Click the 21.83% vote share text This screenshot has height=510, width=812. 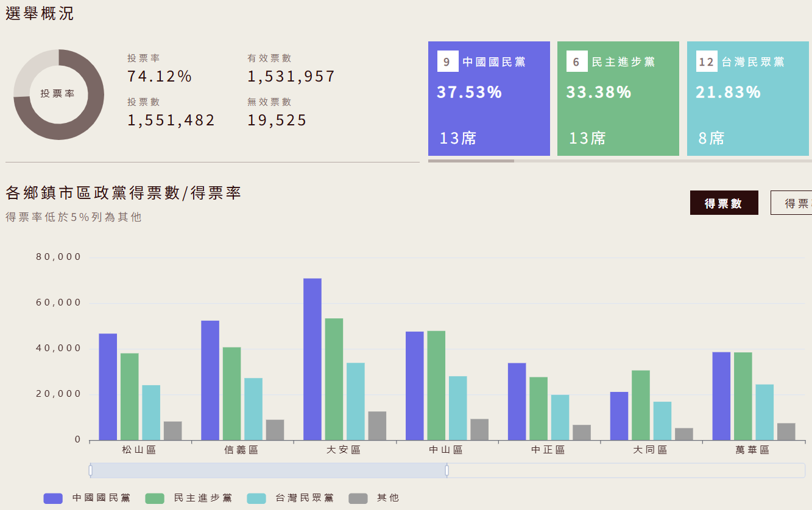click(729, 93)
